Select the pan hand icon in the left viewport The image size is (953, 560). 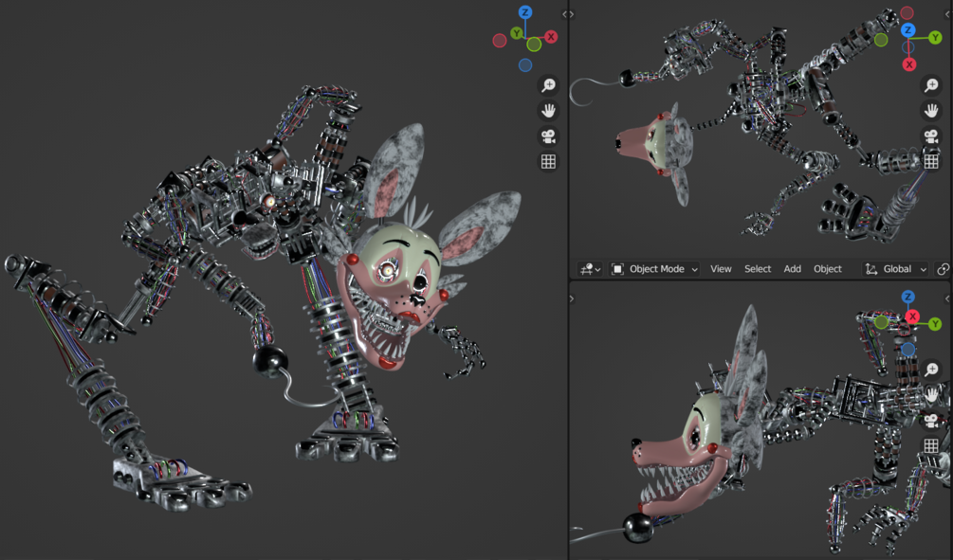pos(548,111)
